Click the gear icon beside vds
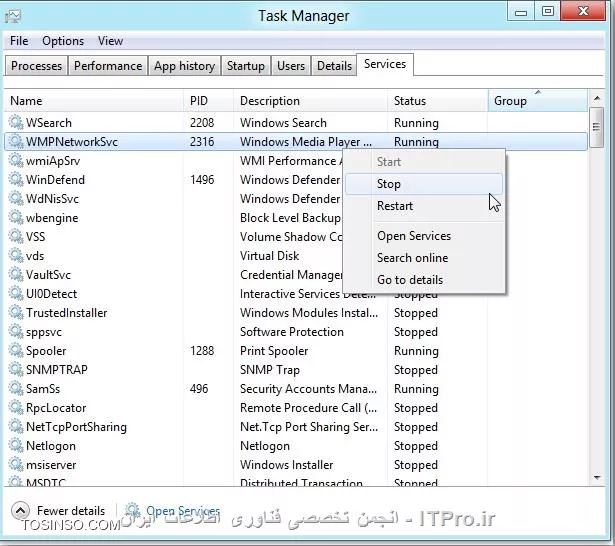 16,255
